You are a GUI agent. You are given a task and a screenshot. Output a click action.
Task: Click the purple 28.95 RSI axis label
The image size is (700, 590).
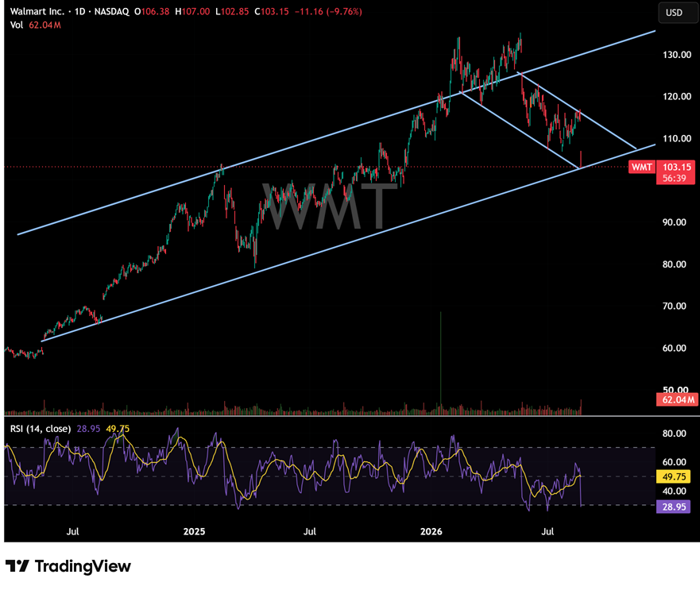[674, 507]
